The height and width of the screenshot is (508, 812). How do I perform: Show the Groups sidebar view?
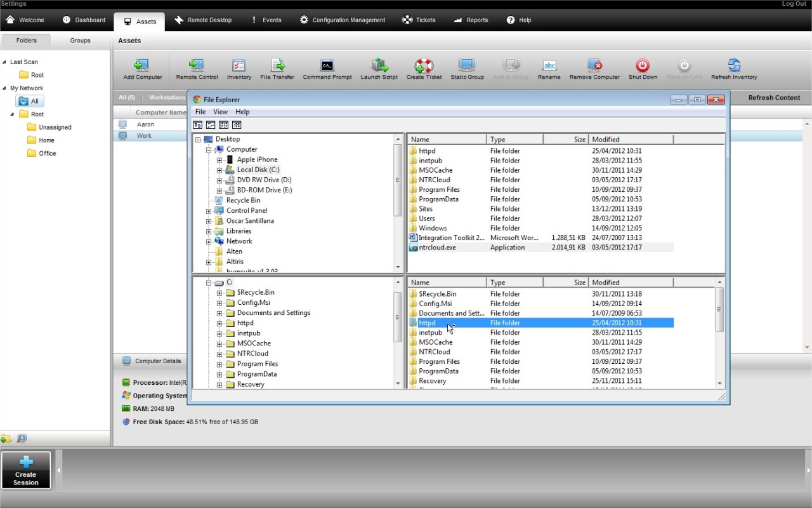click(x=80, y=41)
